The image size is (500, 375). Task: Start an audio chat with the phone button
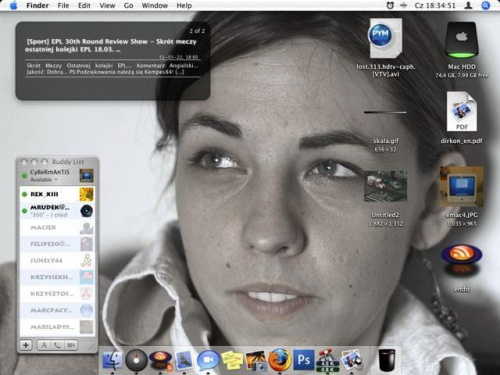[x=57, y=345]
